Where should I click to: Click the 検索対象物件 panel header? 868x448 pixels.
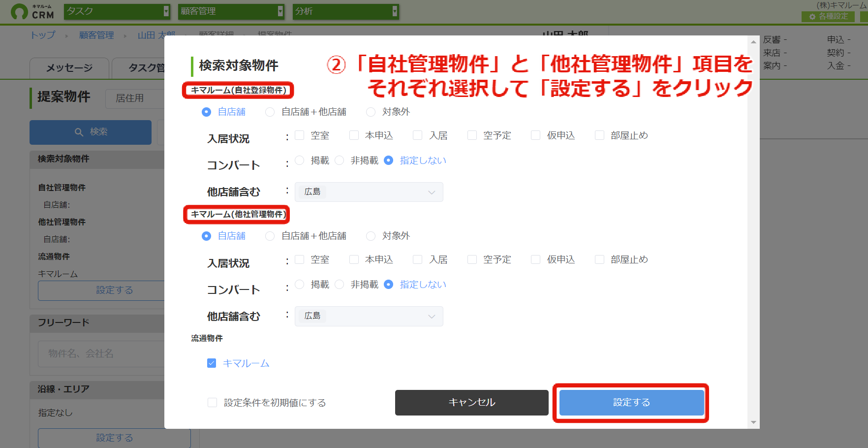pyautogui.click(x=97, y=159)
